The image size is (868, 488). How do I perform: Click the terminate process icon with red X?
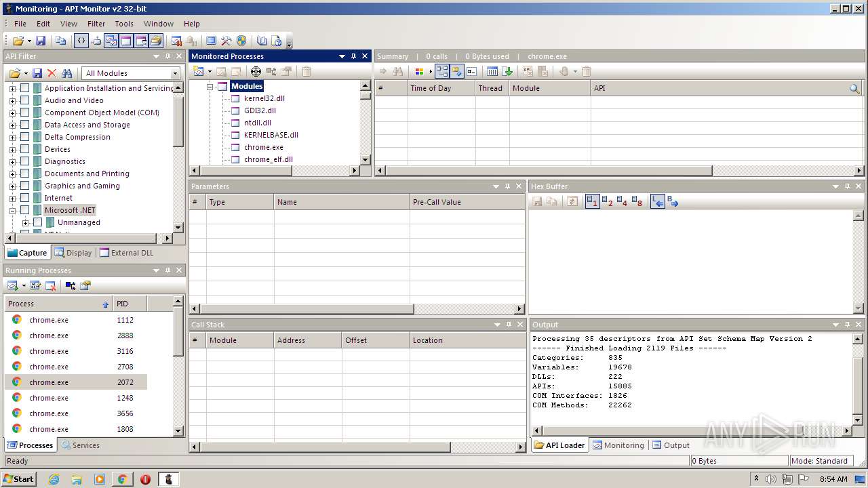(x=50, y=285)
